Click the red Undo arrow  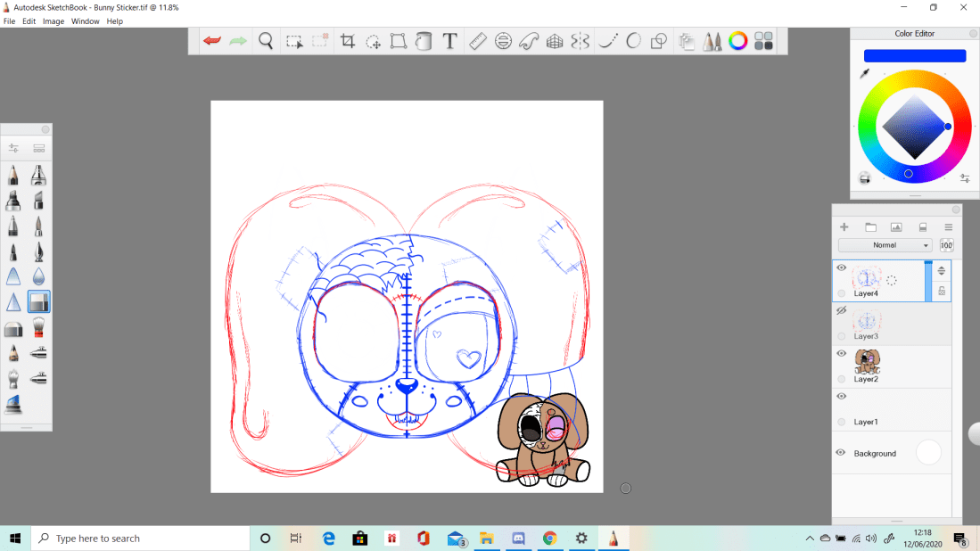212,41
